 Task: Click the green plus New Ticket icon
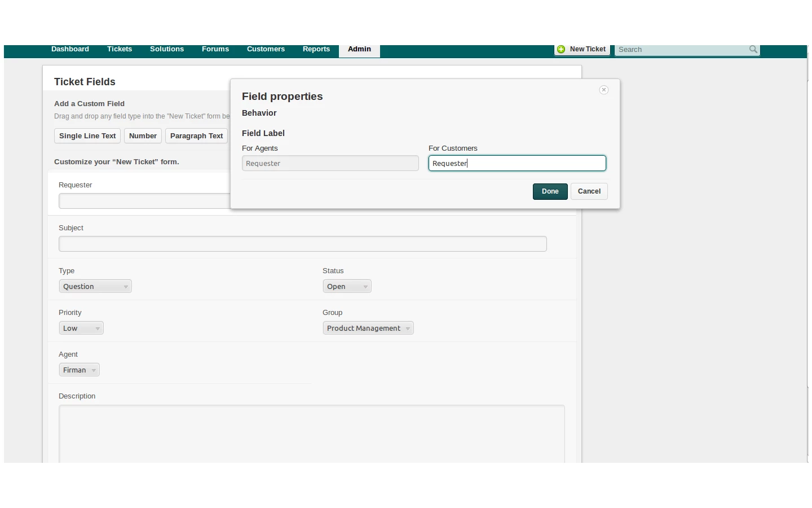click(x=561, y=49)
